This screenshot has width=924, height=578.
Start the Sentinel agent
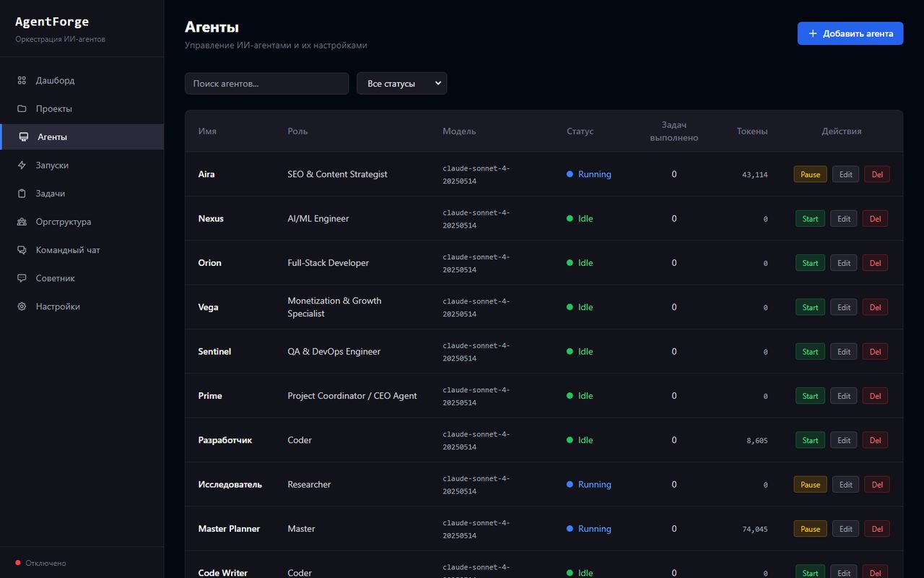coord(810,351)
